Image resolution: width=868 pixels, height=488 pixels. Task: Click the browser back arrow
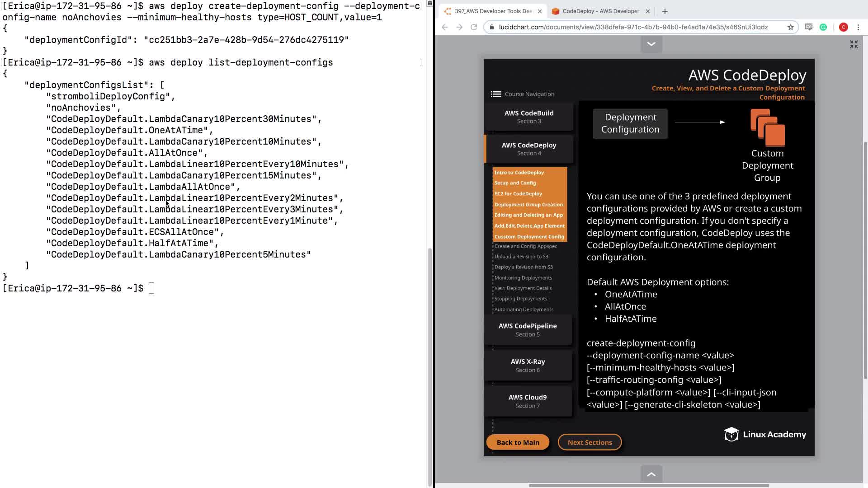tap(445, 27)
